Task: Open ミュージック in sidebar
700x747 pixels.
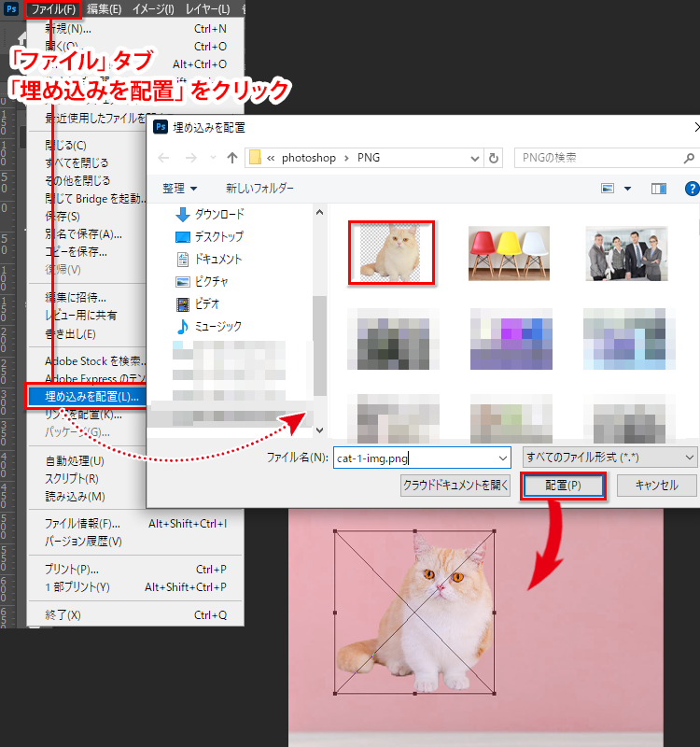Action: [x=208, y=326]
